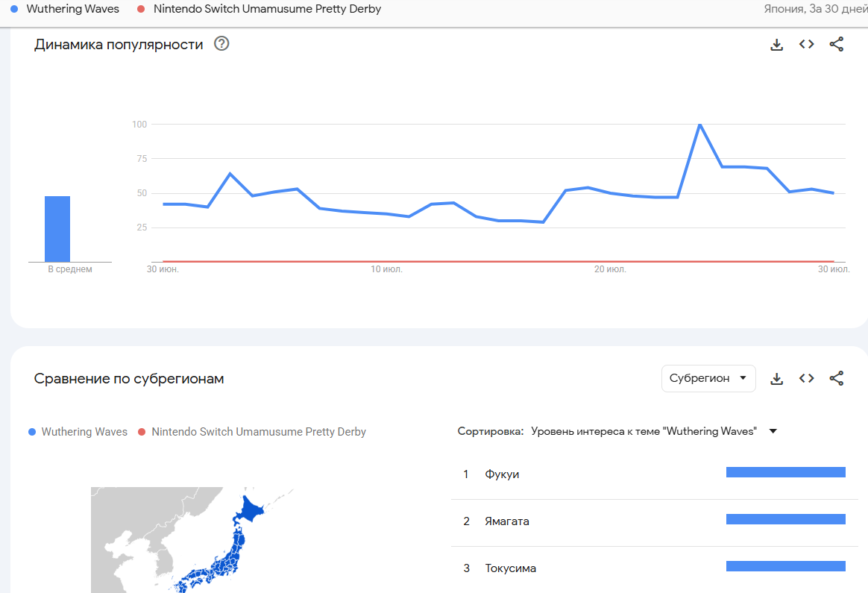Click the peak point at 100 on chart
This screenshot has width=868, height=593.
pos(699,125)
